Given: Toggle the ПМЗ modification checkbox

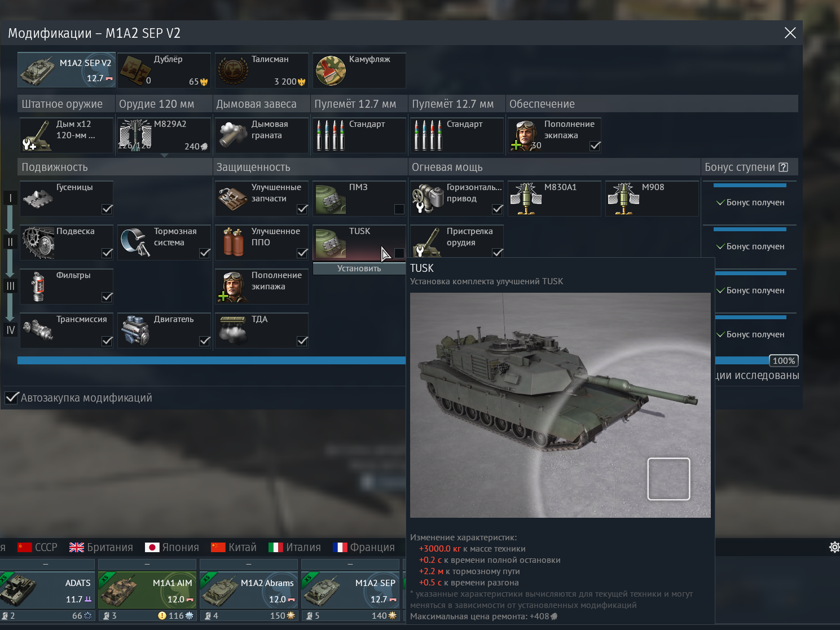Looking at the screenshot, I should click(399, 209).
